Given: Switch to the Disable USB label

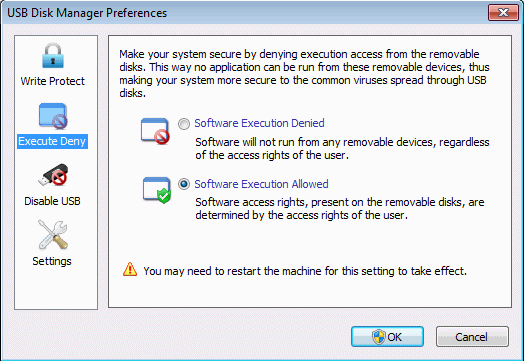Looking at the screenshot, I should tap(52, 201).
